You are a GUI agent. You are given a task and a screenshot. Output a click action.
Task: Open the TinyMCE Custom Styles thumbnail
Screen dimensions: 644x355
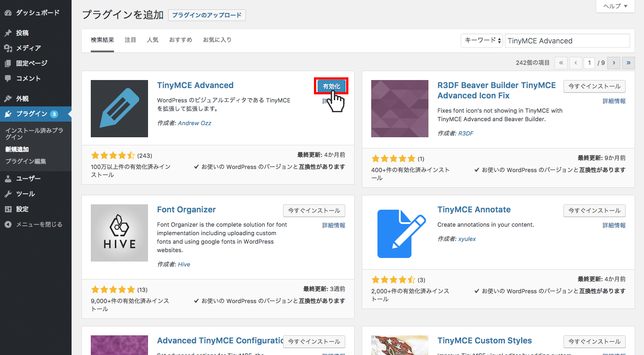400,345
